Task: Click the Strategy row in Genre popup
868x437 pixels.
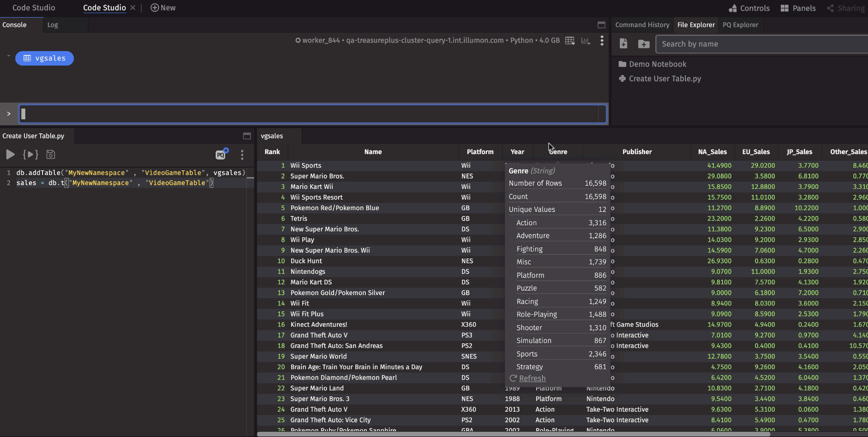Action: coord(561,367)
